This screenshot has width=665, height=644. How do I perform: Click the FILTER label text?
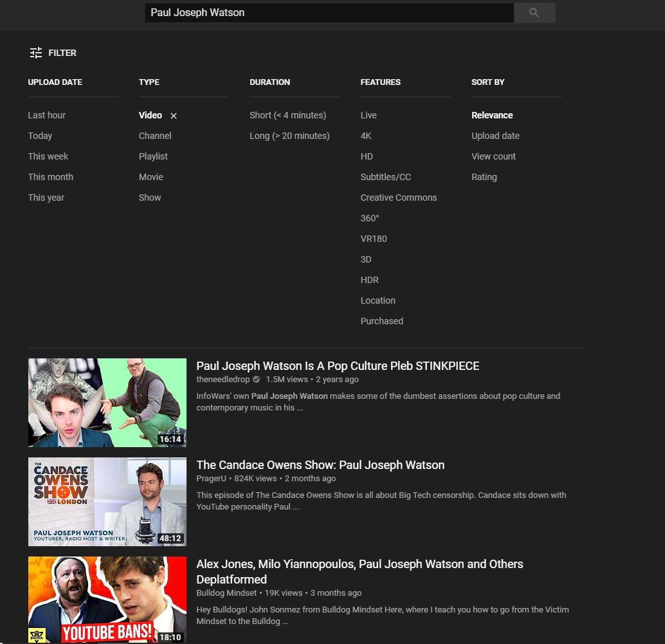62,53
